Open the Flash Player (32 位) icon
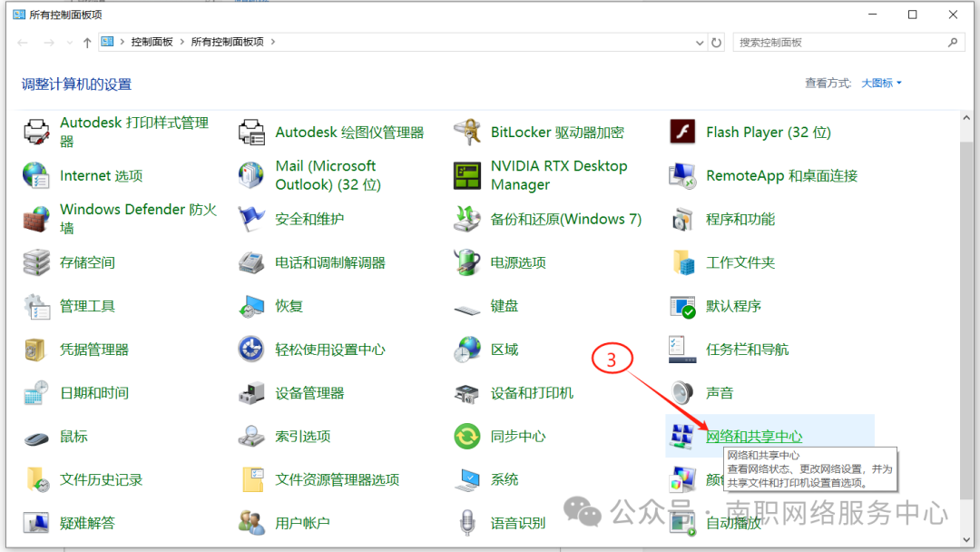Screen dimensions: 980x552 pos(682,132)
